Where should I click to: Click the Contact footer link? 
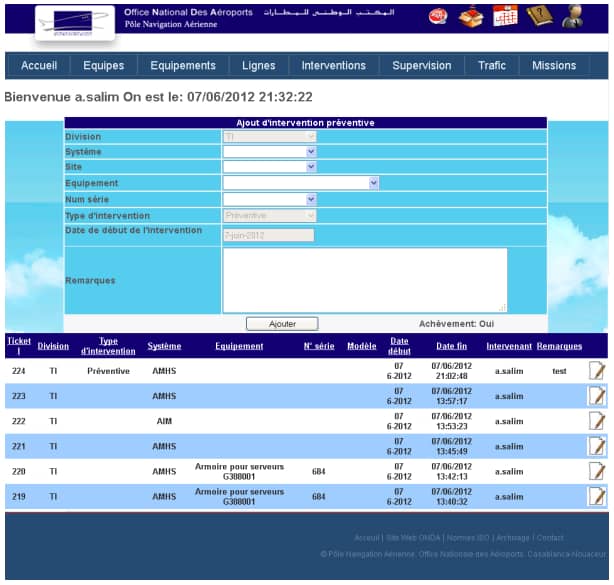point(550,538)
